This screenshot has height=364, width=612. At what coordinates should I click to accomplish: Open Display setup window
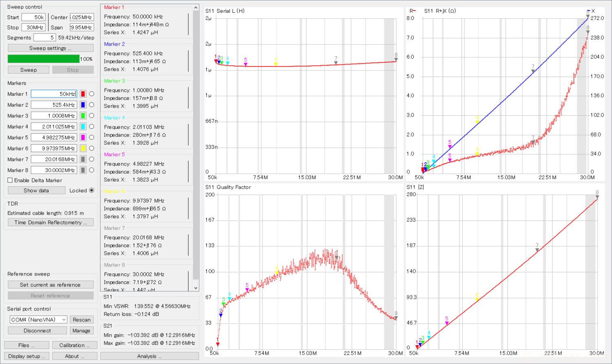coord(27,356)
